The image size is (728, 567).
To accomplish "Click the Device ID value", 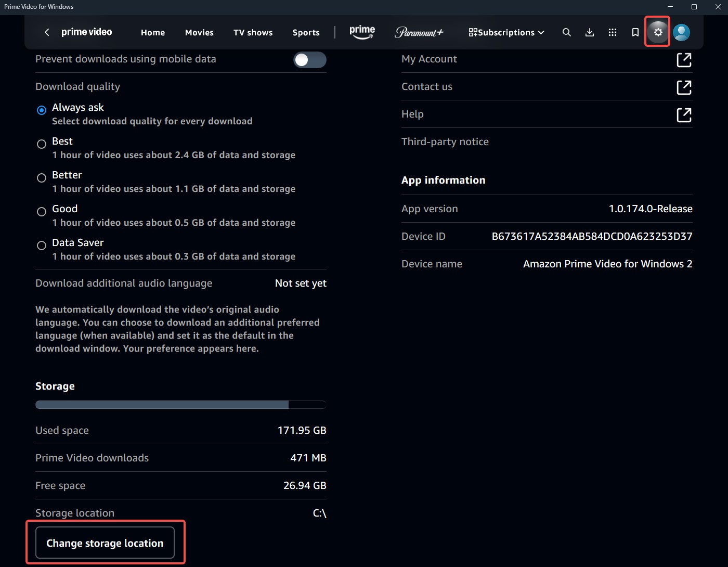I will tap(592, 236).
